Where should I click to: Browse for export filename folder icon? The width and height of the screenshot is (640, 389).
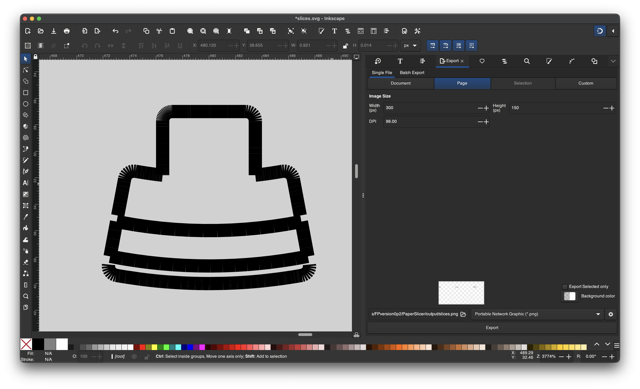463,314
